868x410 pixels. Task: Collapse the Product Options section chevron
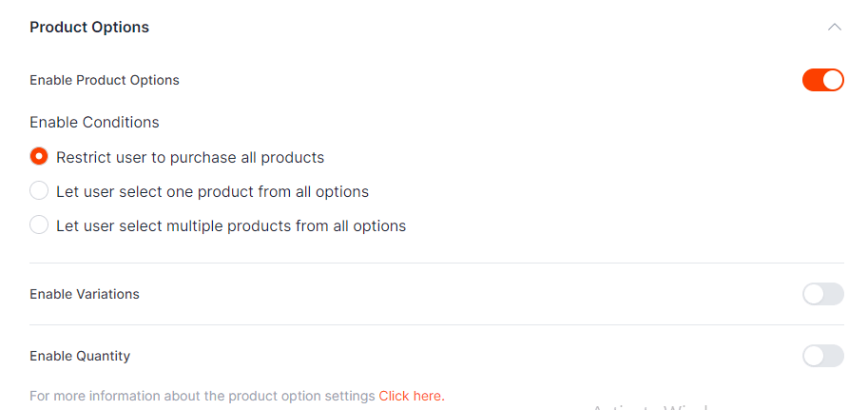point(834,28)
